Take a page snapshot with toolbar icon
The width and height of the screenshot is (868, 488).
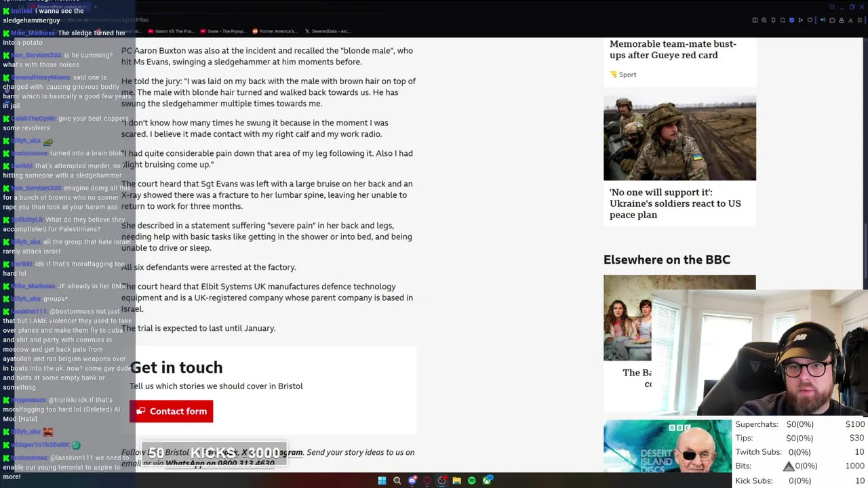click(x=783, y=20)
